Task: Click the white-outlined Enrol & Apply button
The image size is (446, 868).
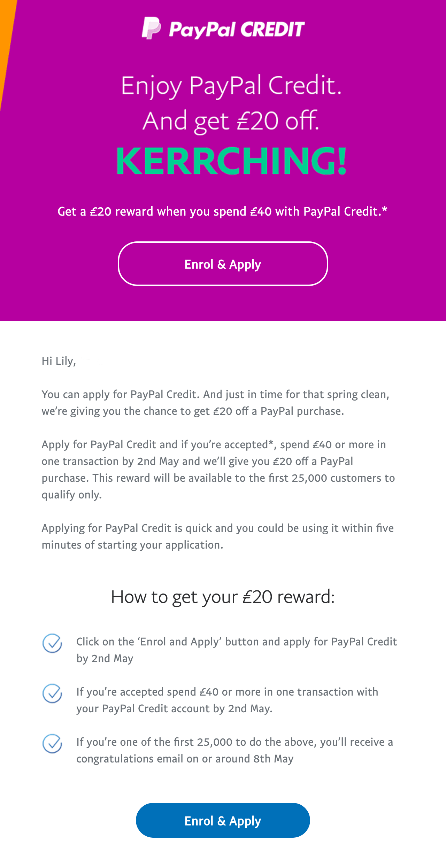Action: [223, 264]
